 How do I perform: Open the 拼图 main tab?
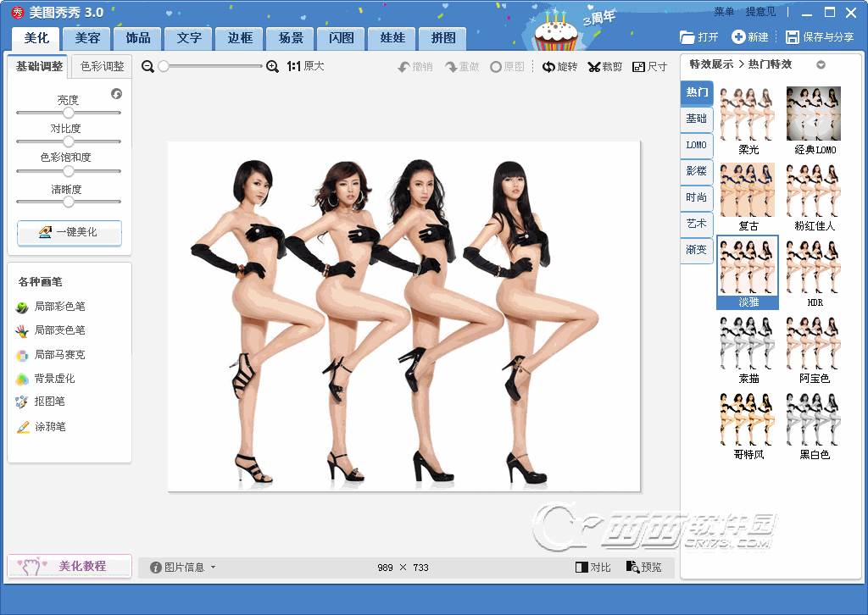(x=443, y=38)
